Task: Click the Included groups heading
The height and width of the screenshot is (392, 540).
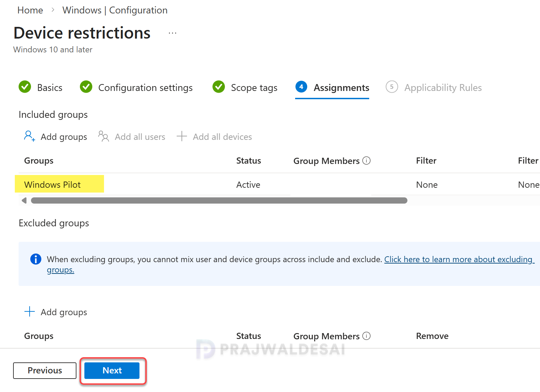Action: click(53, 114)
